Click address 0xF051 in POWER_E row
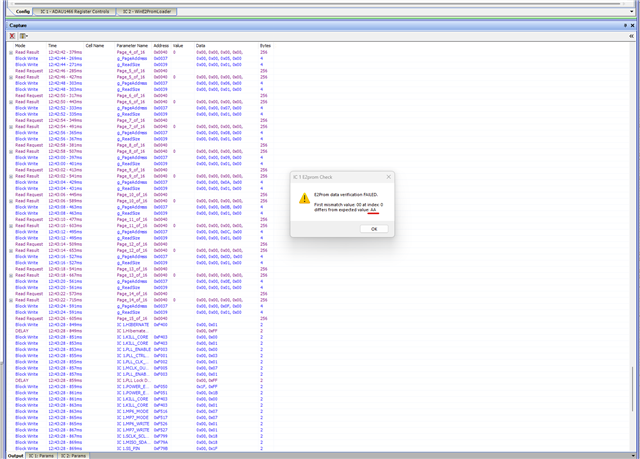Viewport: 640px width, 459px height. click(160, 393)
